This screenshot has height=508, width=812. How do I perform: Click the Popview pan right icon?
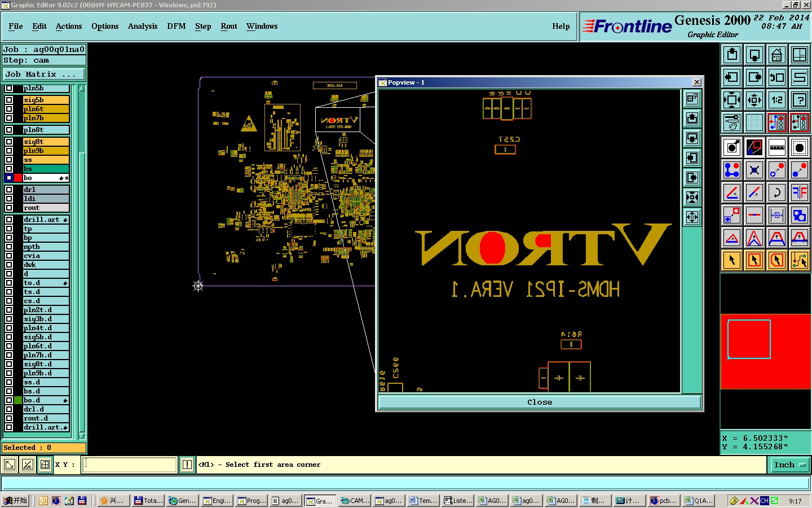(692, 177)
